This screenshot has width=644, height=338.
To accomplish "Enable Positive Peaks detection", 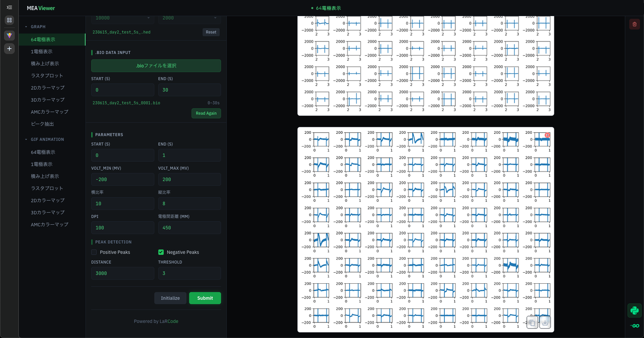I will pos(94,252).
